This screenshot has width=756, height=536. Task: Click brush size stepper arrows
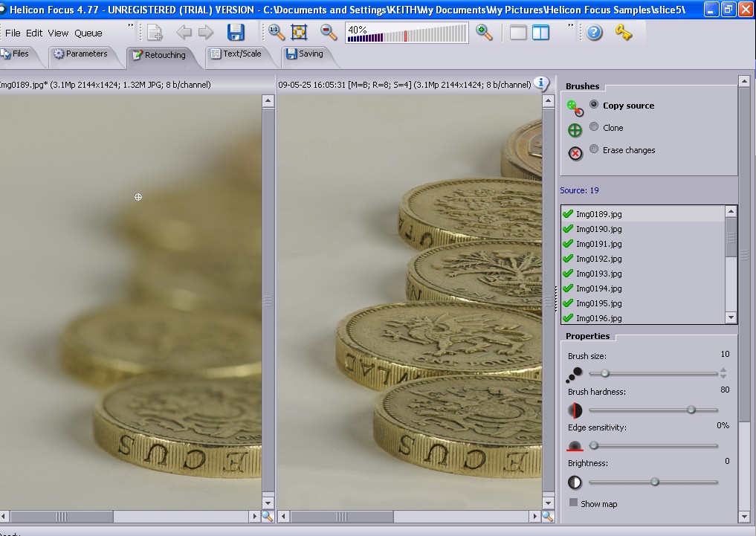point(723,372)
